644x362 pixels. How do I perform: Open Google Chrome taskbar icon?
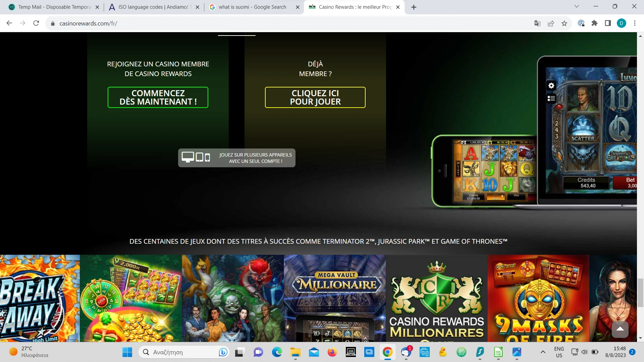388,352
